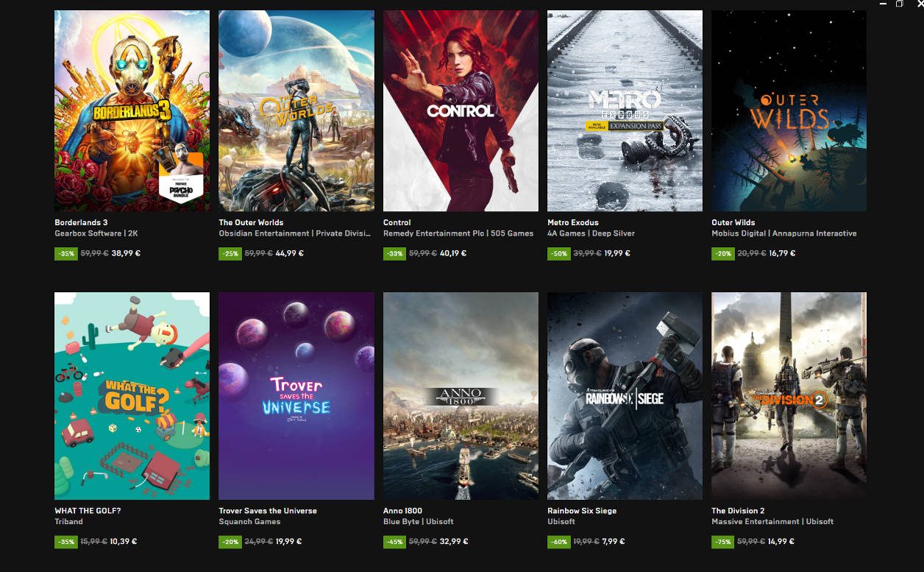Click the restore window icon at top right

899,4
